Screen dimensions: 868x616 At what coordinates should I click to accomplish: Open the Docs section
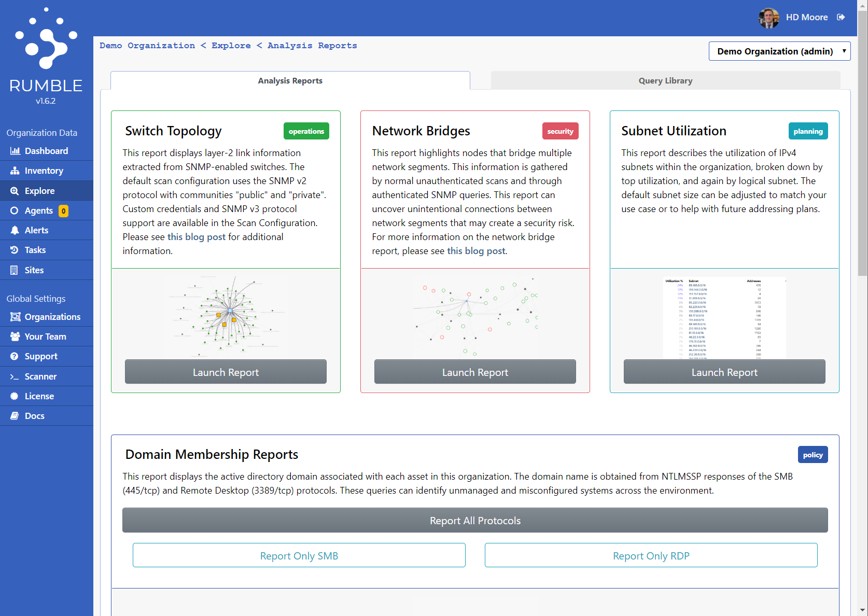[34, 415]
